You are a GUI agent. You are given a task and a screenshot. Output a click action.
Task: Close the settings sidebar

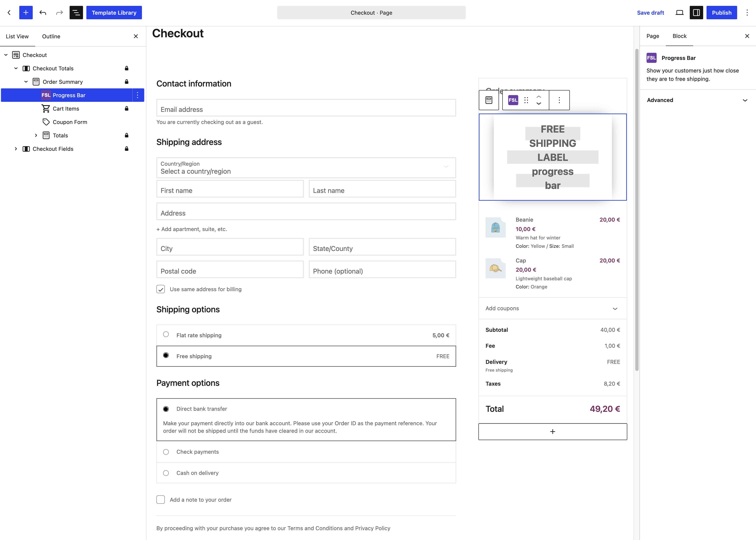pyautogui.click(x=747, y=36)
